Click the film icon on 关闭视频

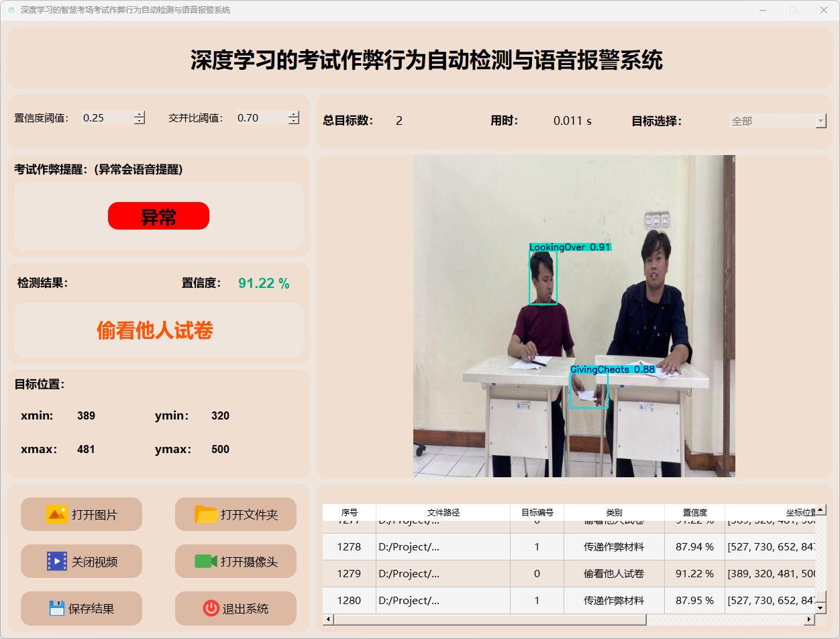point(56,561)
